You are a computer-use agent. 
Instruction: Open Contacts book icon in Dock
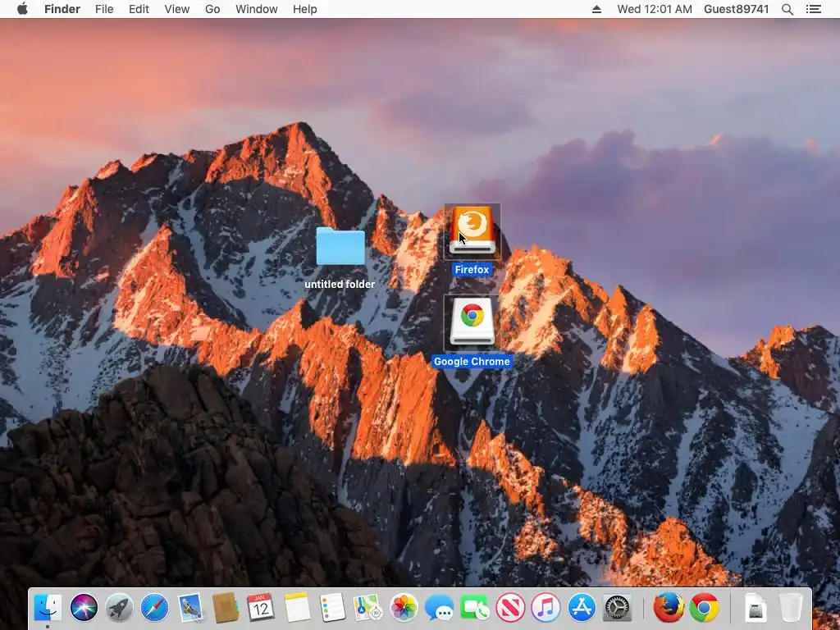[226, 608]
